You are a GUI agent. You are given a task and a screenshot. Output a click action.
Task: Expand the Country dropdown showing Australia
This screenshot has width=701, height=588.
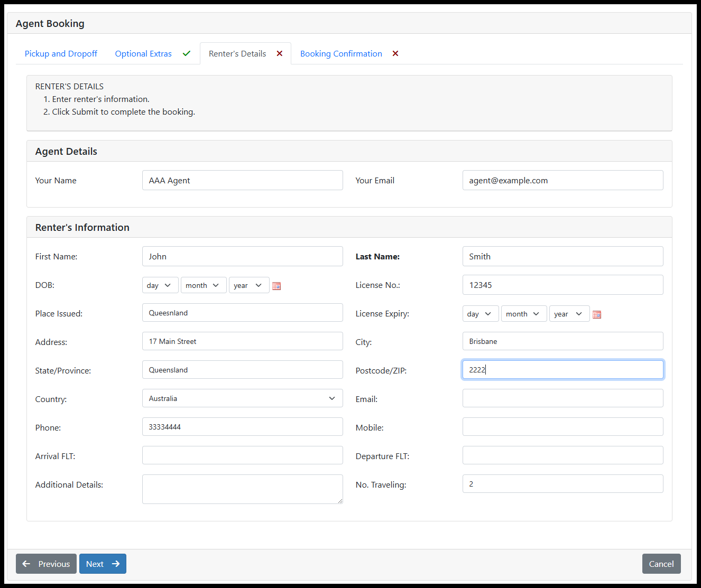tap(243, 398)
